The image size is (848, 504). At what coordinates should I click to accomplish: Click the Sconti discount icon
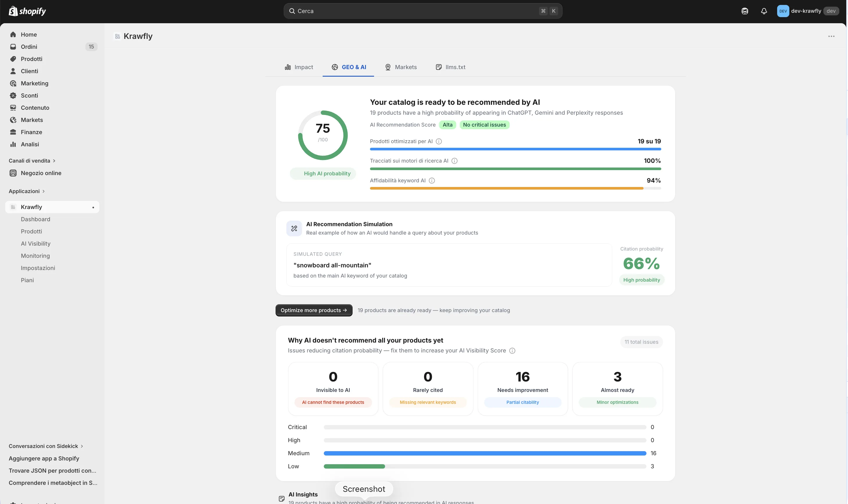click(13, 96)
